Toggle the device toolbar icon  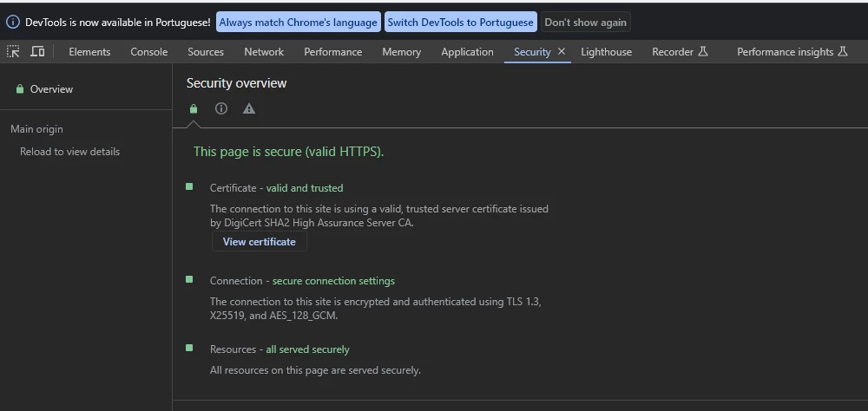37,51
